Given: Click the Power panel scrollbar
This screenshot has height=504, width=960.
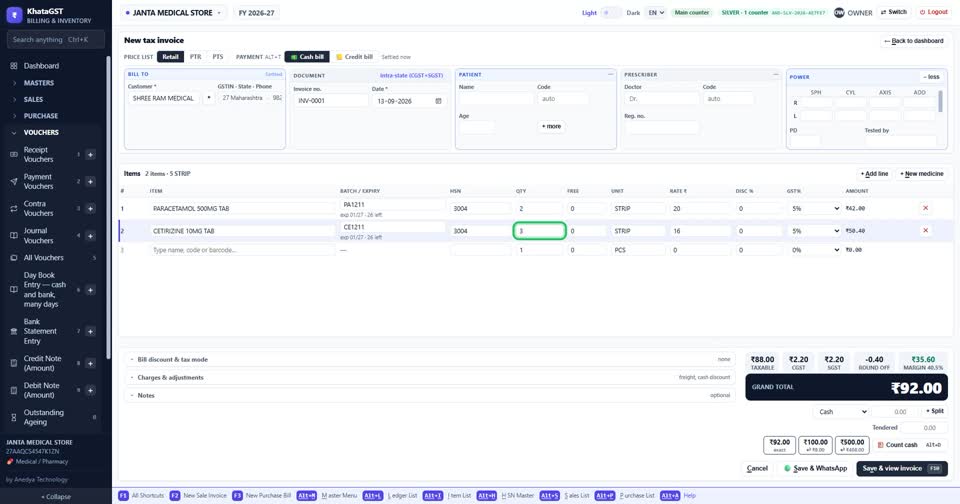Looking at the screenshot, I should (940, 101).
